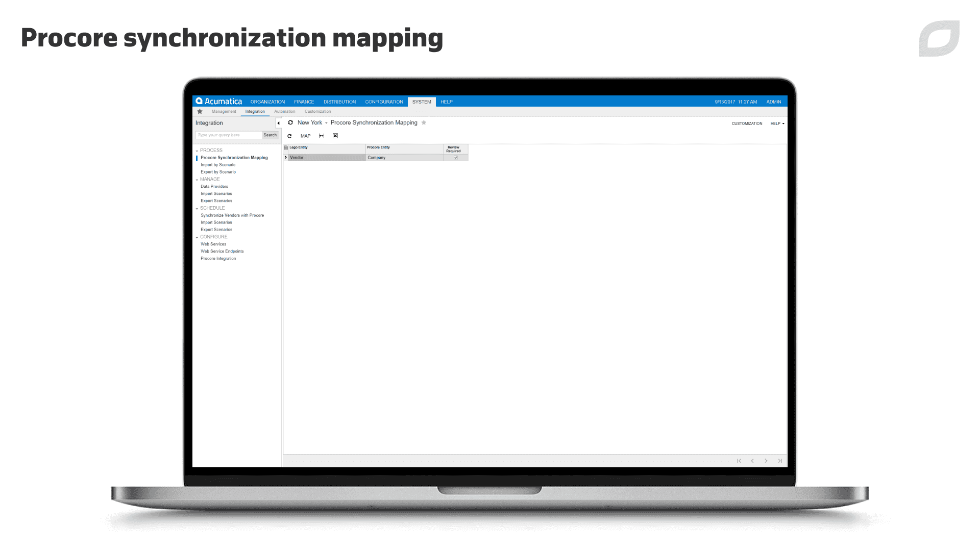This screenshot has width=980, height=551.
Task: Click the Review Required column header
Action: (x=455, y=149)
